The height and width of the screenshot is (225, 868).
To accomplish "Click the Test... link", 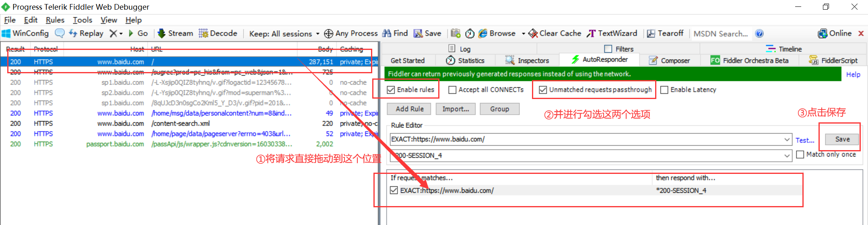I will 805,140.
